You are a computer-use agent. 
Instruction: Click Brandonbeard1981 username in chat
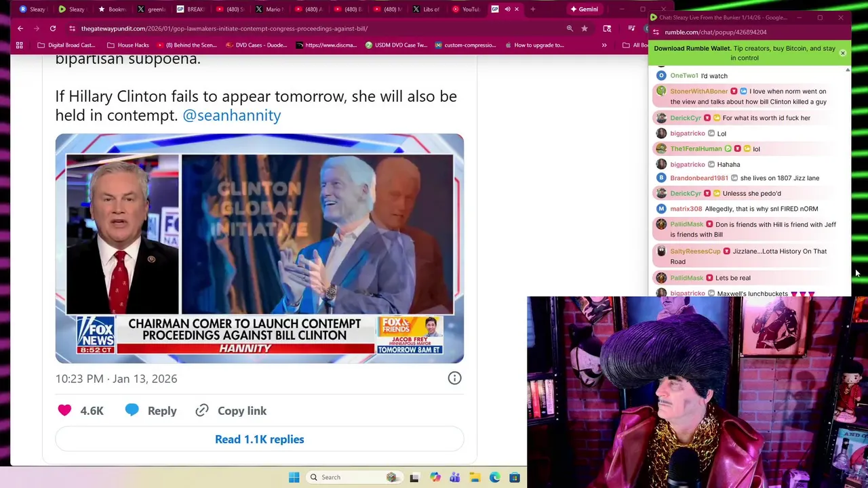click(698, 178)
